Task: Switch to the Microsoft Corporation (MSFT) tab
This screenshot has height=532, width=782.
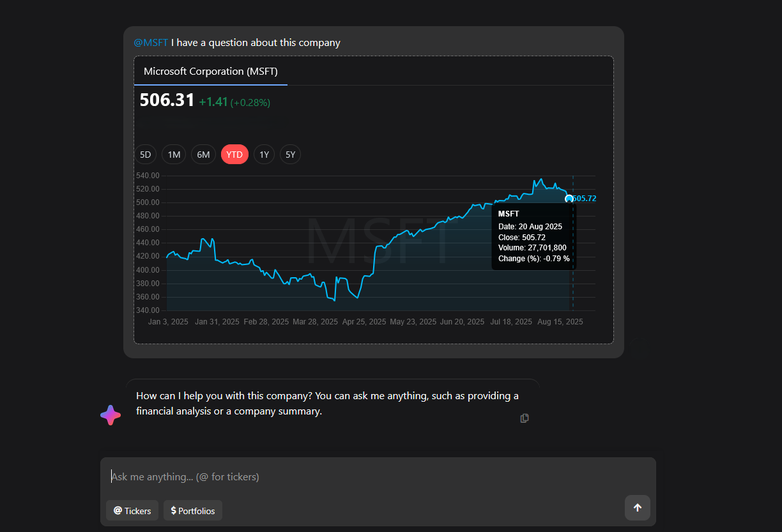Action: click(x=211, y=71)
